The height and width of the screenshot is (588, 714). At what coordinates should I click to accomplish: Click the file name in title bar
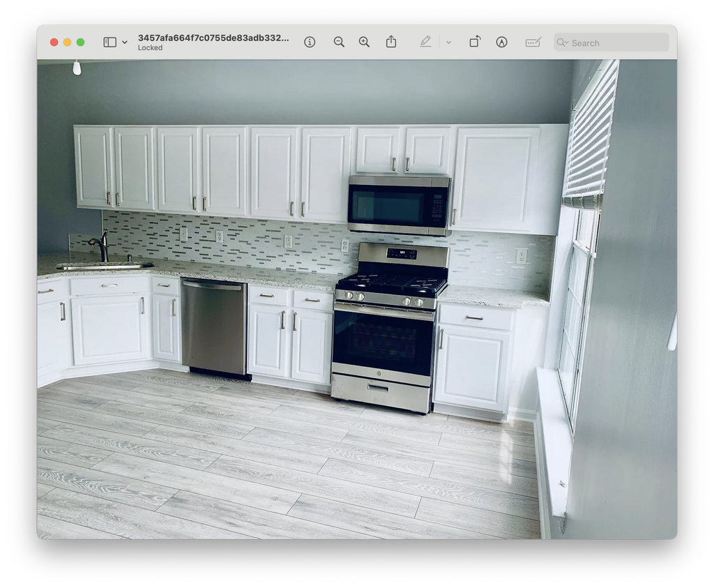coord(213,38)
